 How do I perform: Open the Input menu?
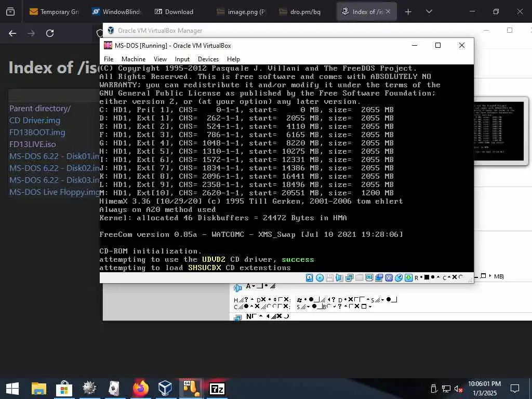click(182, 59)
